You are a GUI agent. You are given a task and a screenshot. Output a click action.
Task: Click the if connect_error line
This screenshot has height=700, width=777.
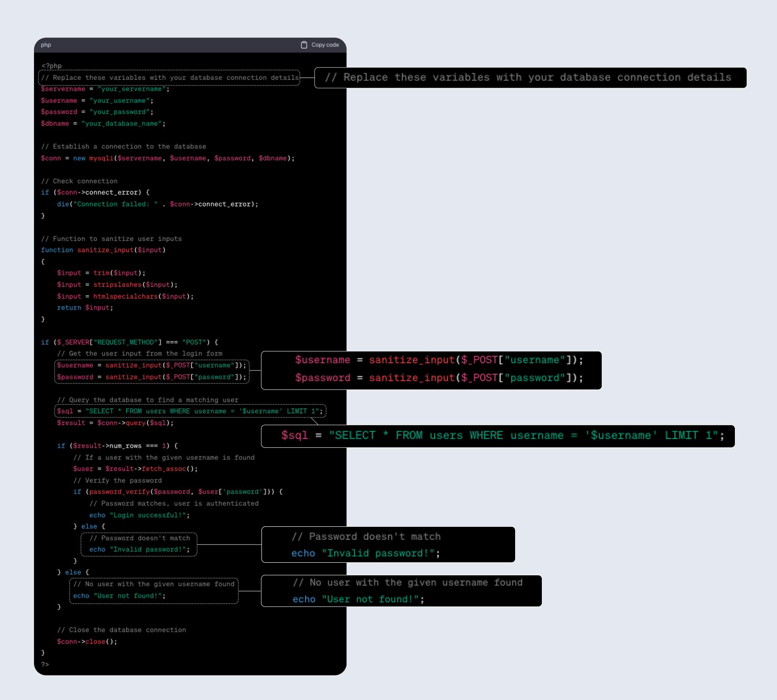click(x=95, y=192)
